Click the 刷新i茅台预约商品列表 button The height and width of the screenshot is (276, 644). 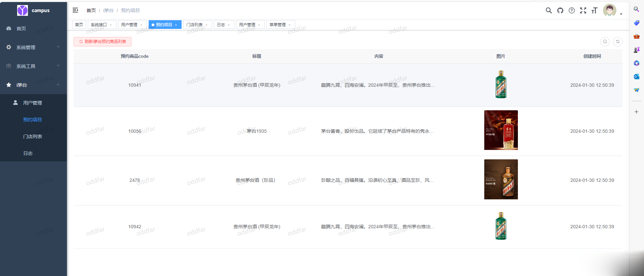(x=103, y=42)
